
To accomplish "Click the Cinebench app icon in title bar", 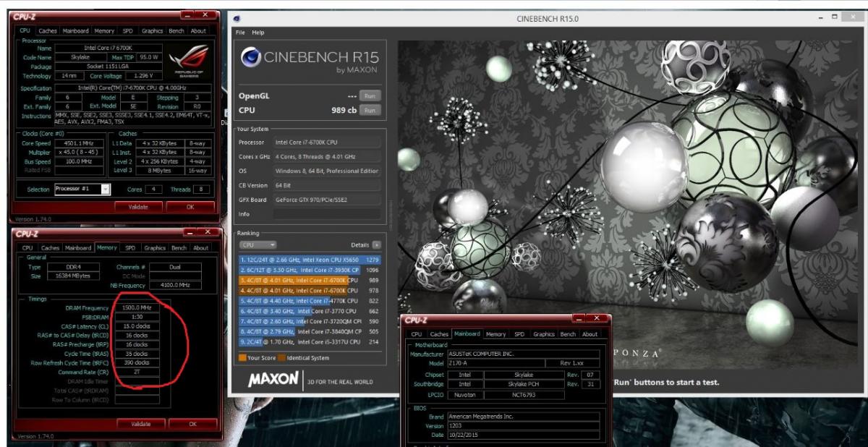I will coord(237,18).
